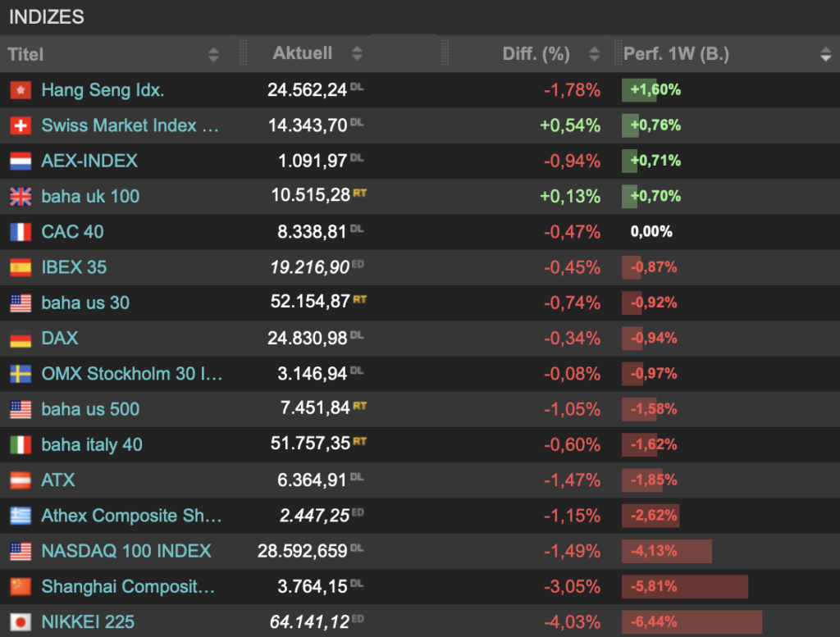Click the Greek flag by Athex Composite
Image resolution: width=840 pixels, height=637 pixels.
tap(21, 516)
